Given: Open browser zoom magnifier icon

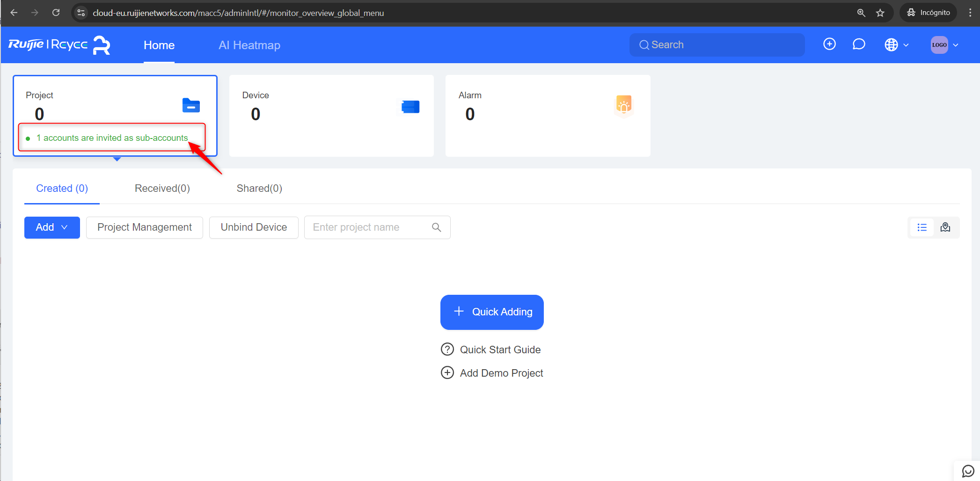Looking at the screenshot, I should (x=861, y=13).
